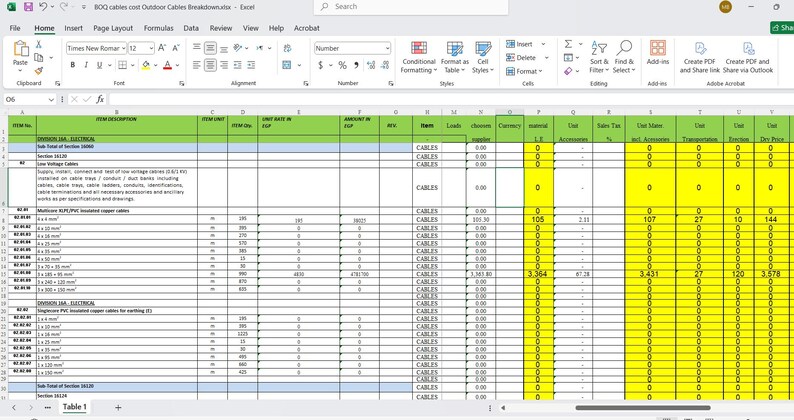Toggle Underline formatting
This screenshot has height=420, width=794.
[x=99, y=65]
